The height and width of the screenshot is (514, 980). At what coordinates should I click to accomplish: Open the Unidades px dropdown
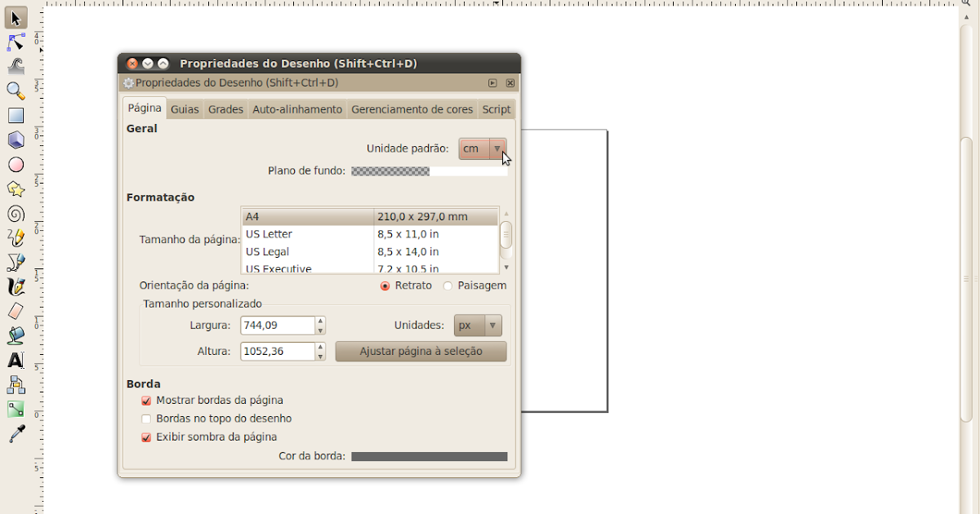click(x=478, y=326)
